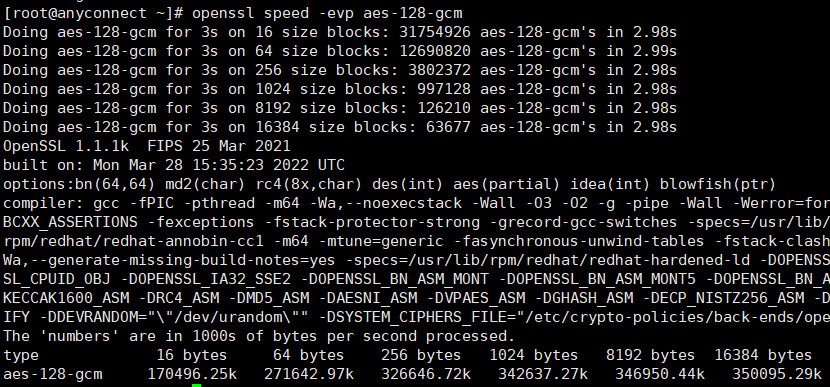Screen dimensions: 830x387
Task: Click '-DVPAES_ASM' define
Action: tap(475, 299)
